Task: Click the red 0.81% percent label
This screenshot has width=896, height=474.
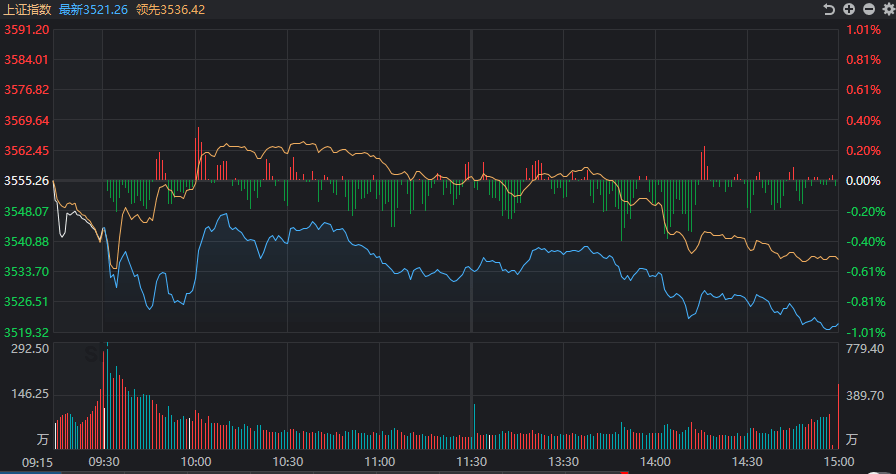Action: (863, 59)
